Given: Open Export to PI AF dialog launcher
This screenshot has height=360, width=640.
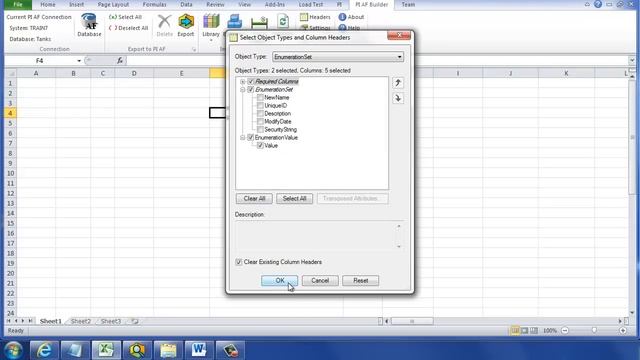Looking at the screenshot, I should [194, 49].
